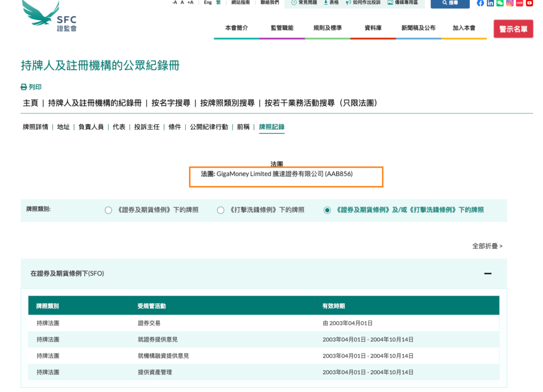Open 網站指南 site map

click(x=240, y=3)
